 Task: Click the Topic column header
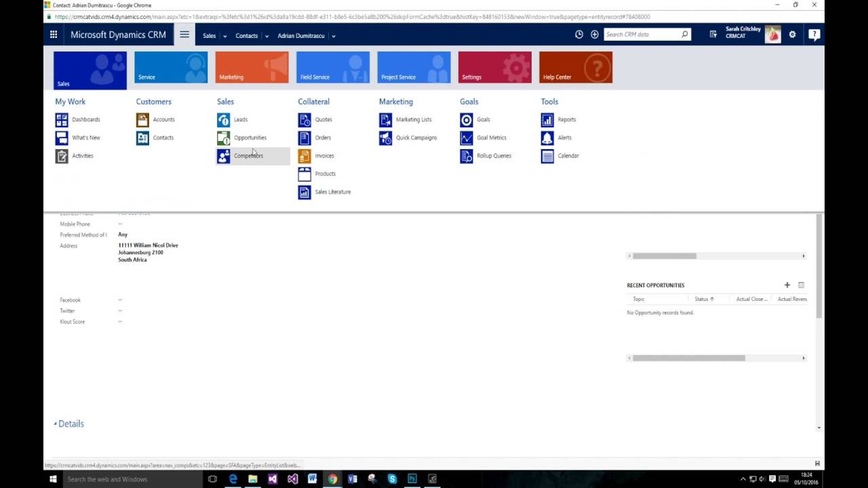pyautogui.click(x=639, y=299)
